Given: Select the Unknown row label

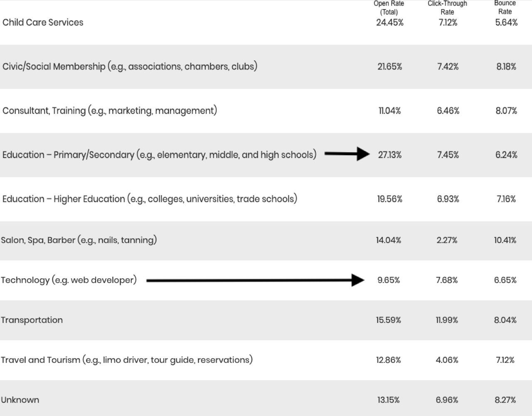Looking at the screenshot, I should point(20,400).
